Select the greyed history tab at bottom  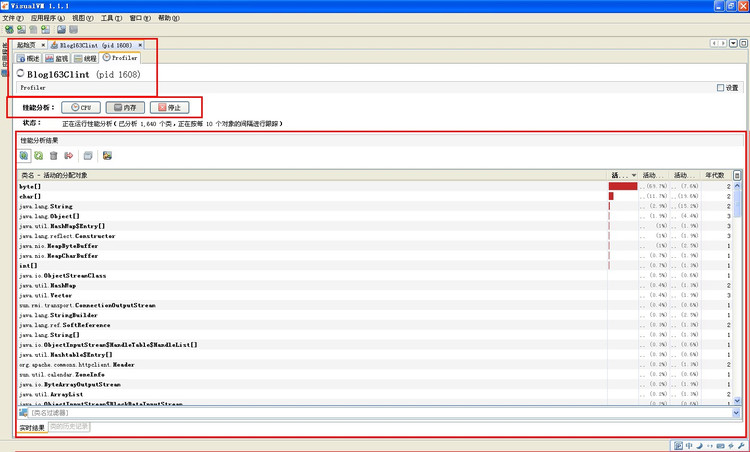69,426
